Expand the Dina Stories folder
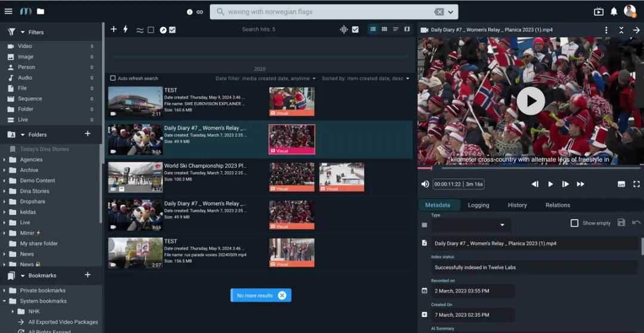Screen dimensions: 644x333 (x=5, y=191)
